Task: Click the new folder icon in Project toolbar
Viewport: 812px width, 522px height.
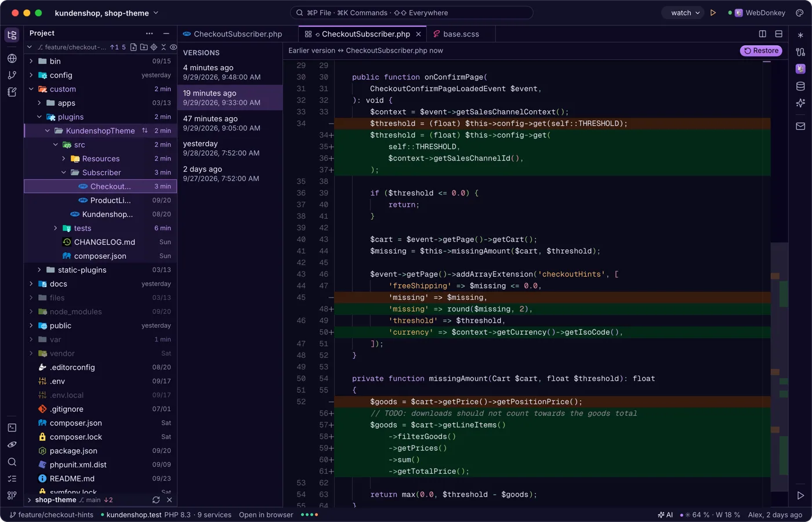Action: (x=144, y=47)
